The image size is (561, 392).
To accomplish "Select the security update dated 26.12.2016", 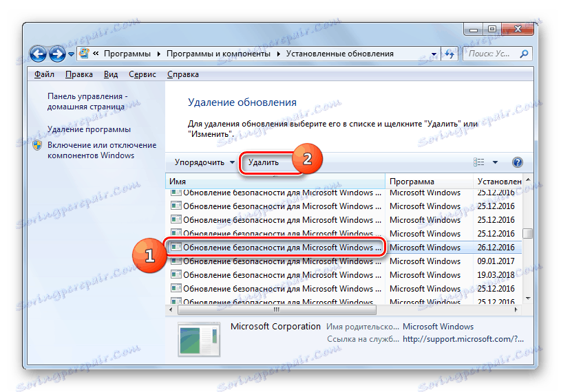I will pos(343,248).
